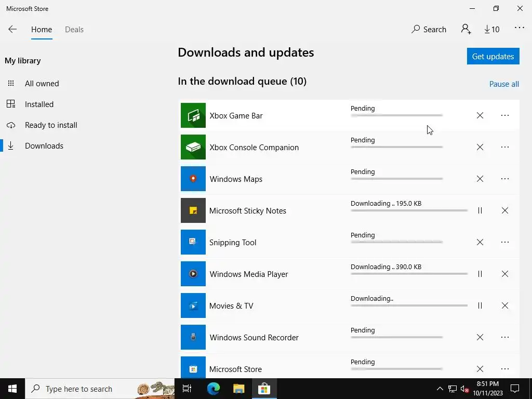Click the Microsoft Sticky Notes app icon
The image size is (532, 399).
point(193,210)
